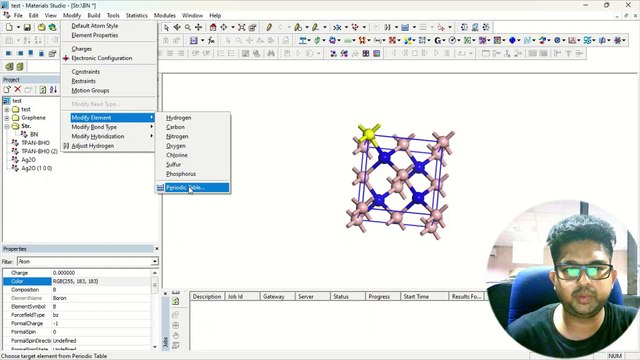This screenshot has height=360, width=640.
Task: Click the Project panel sort arrows icon
Action: (x=53, y=90)
